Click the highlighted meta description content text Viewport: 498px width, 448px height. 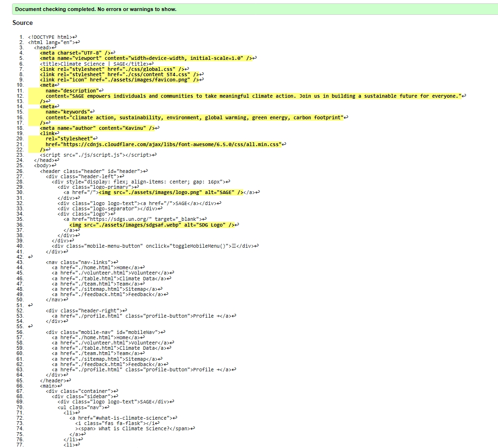(215, 95)
